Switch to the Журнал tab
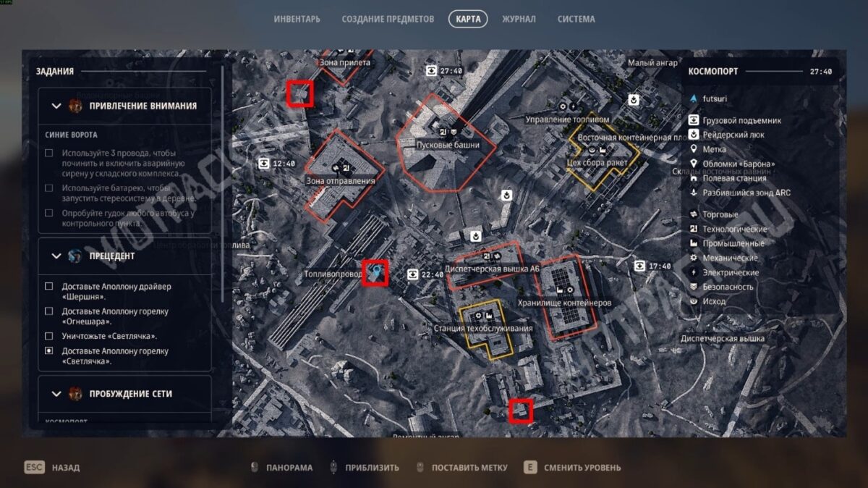 (x=519, y=19)
